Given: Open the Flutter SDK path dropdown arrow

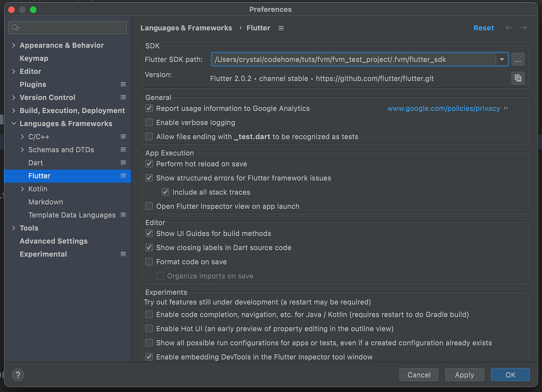Looking at the screenshot, I should (x=502, y=60).
